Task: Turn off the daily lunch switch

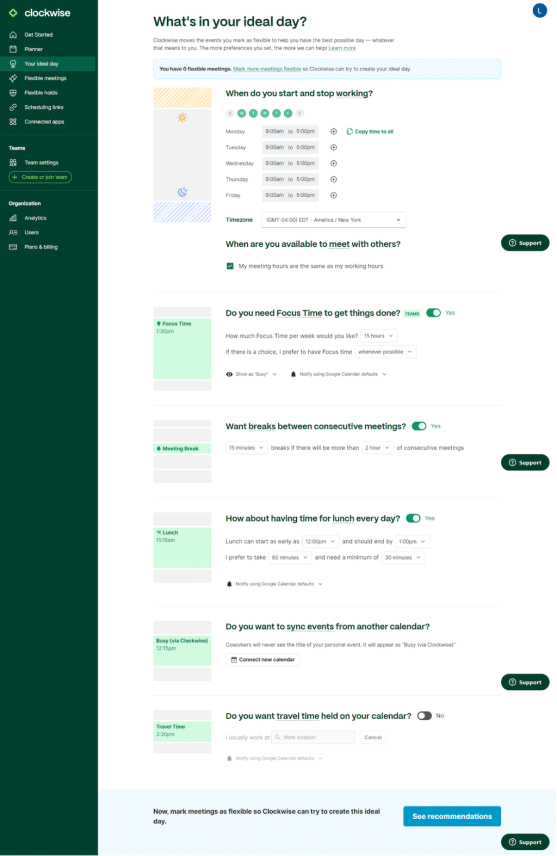Action: [413, 518]
